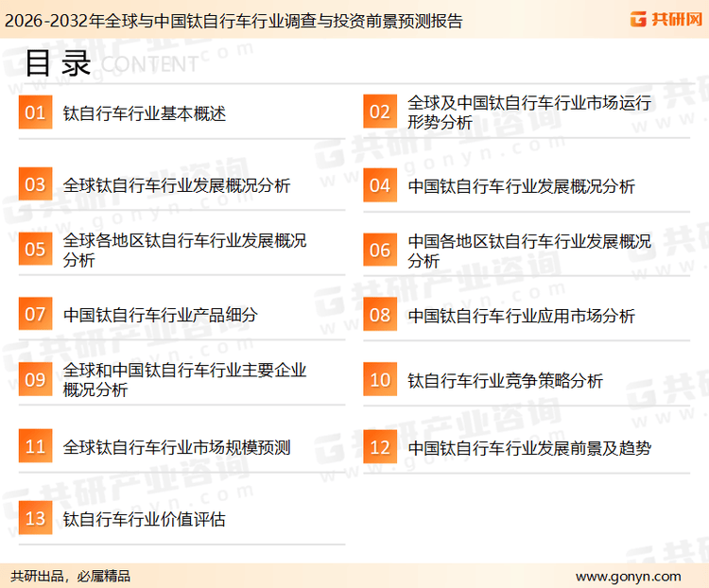Click the orange 01 chapter number badge
The width and height of the screenshot is (709, 588).
[35, 113]
